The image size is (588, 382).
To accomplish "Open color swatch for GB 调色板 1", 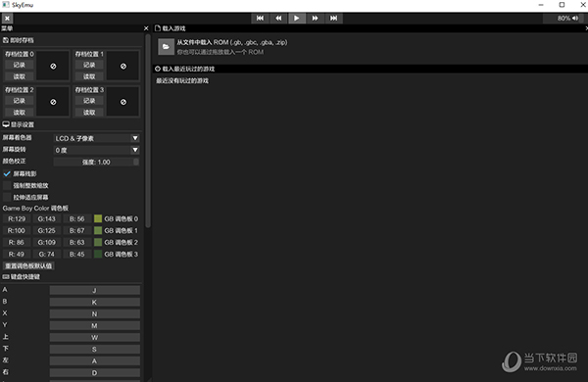I will tap(98, 230).
